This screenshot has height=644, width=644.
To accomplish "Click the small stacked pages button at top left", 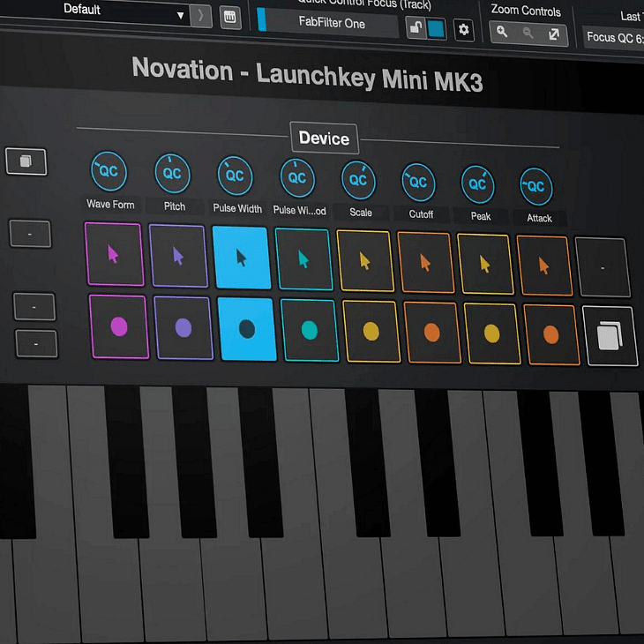I will click(x=26, y=161).
